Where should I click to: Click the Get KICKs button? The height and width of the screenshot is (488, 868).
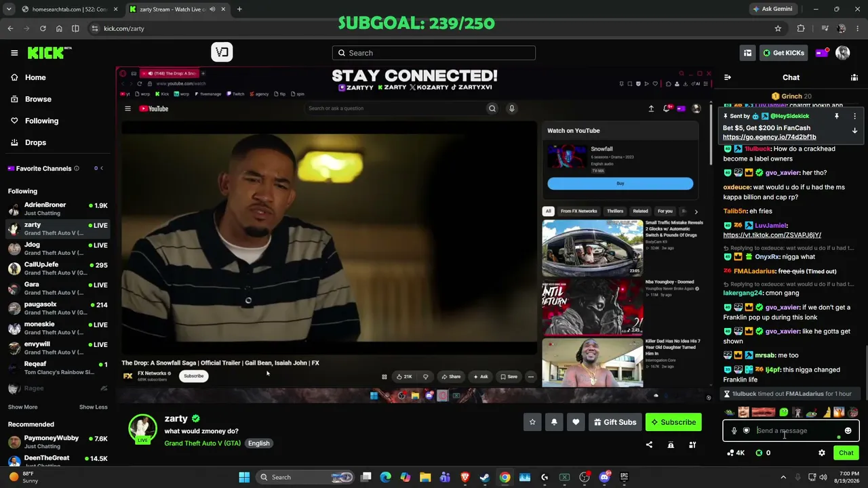783,53
